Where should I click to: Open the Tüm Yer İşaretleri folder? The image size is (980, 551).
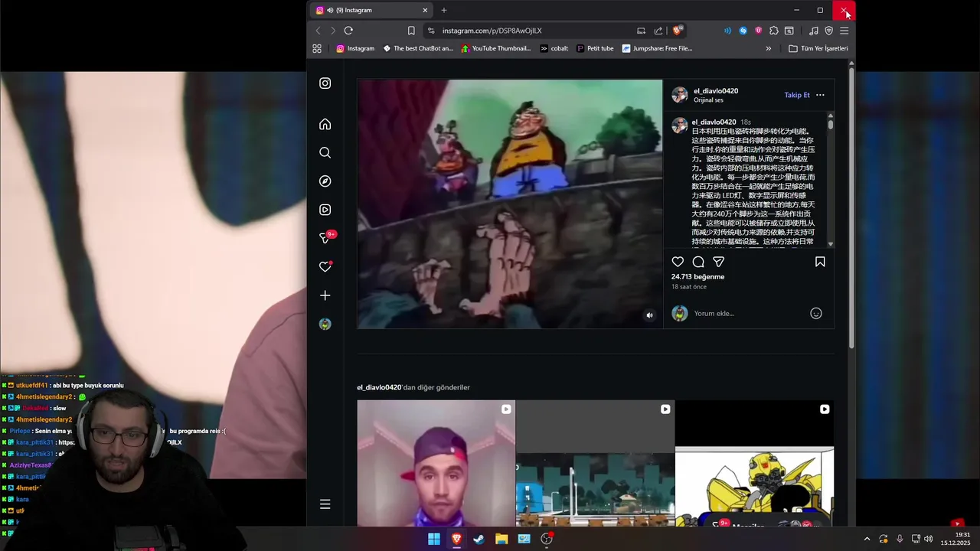point(818,48)
